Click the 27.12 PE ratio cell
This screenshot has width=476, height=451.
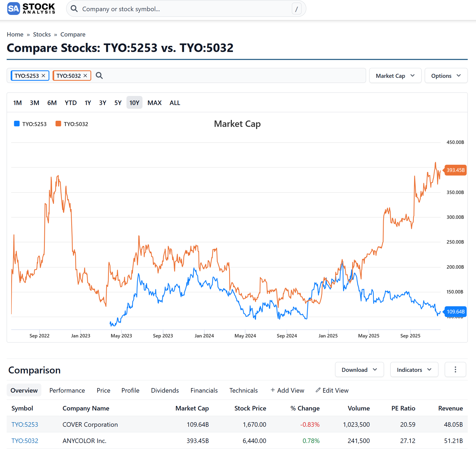[x=408, y=441]
